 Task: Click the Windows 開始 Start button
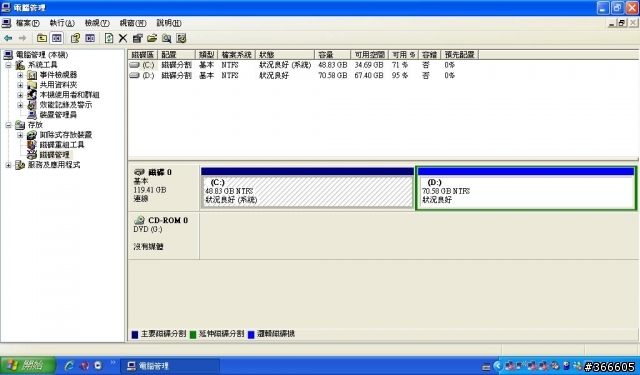click(28, 365)
